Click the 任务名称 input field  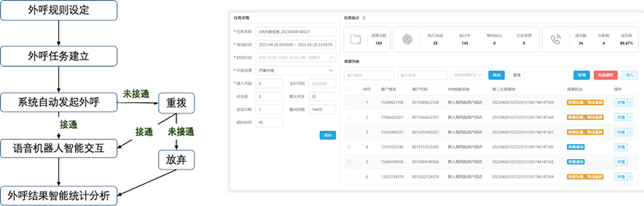(296, 32)
